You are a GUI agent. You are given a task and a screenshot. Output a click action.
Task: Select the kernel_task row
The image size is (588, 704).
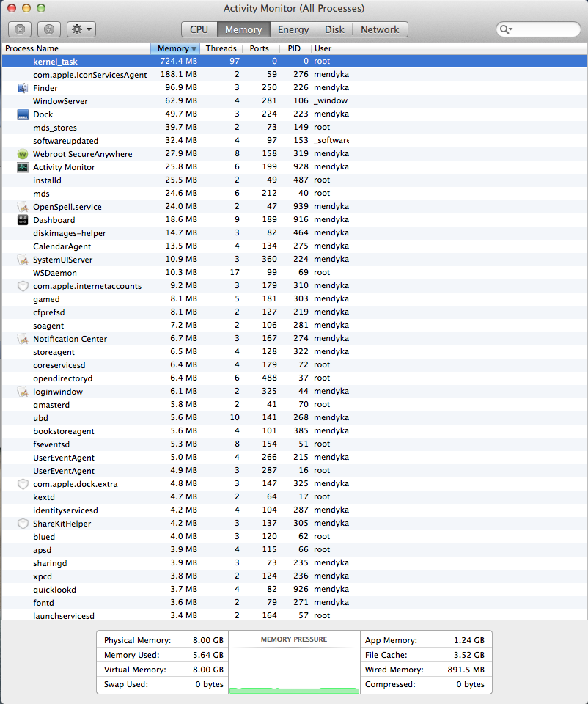[295, 62]
